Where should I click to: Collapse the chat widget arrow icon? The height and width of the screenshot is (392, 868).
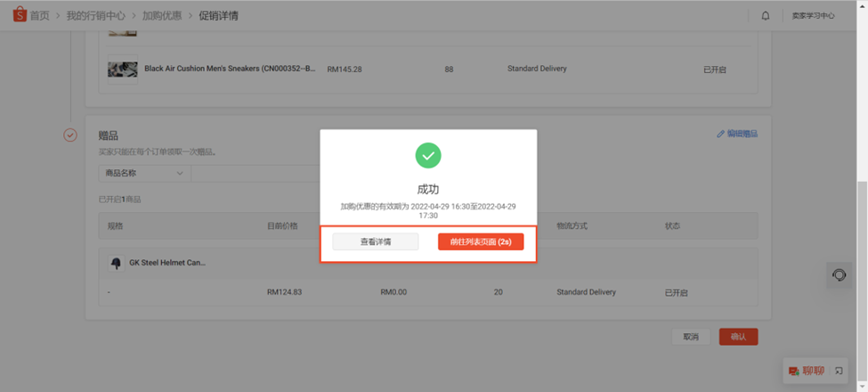click(x=839, y=371)
